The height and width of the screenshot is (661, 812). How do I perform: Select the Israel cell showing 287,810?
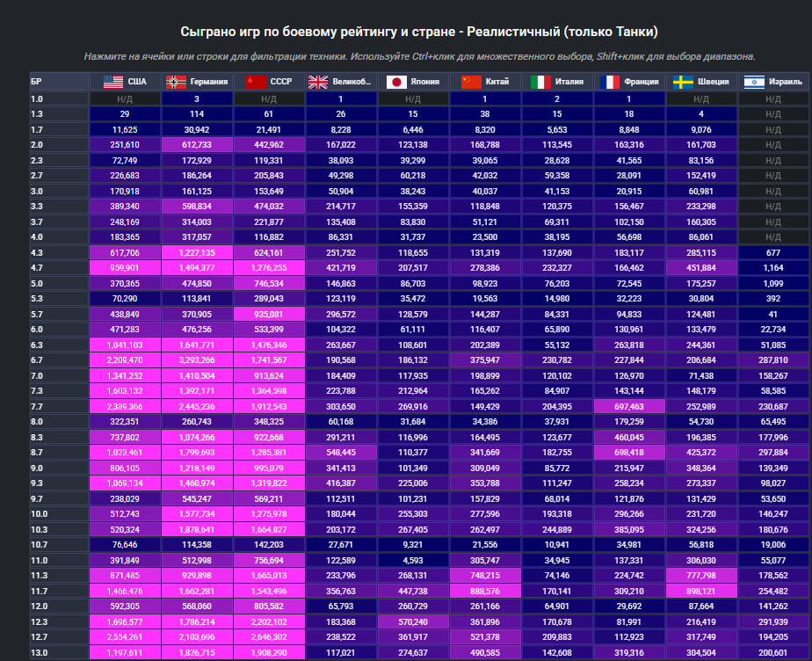(x=773, y=360)
